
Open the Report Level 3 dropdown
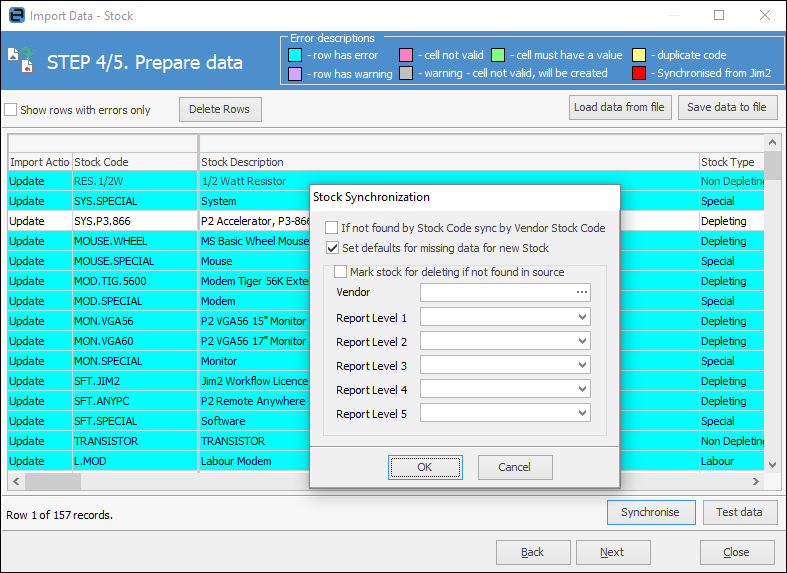click(582, 366)
